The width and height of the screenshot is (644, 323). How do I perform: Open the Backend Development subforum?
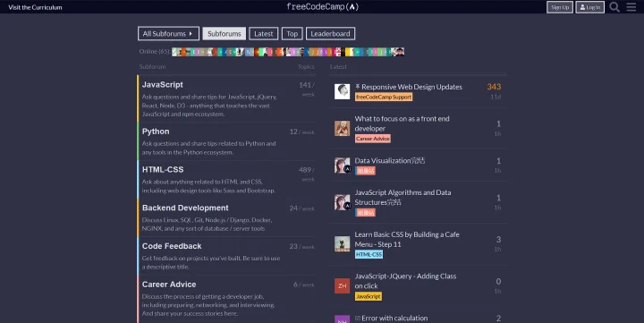coord(185,208)
